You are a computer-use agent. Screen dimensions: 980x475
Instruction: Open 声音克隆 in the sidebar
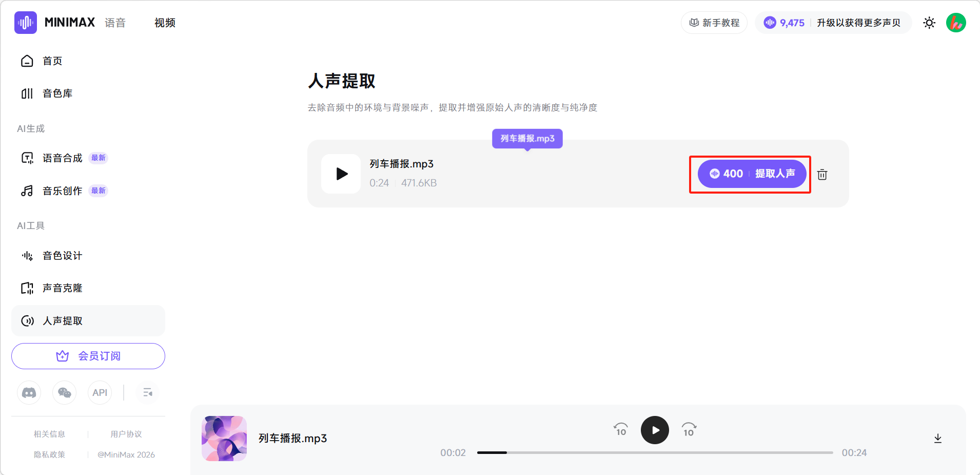click(x=62, y=288)
